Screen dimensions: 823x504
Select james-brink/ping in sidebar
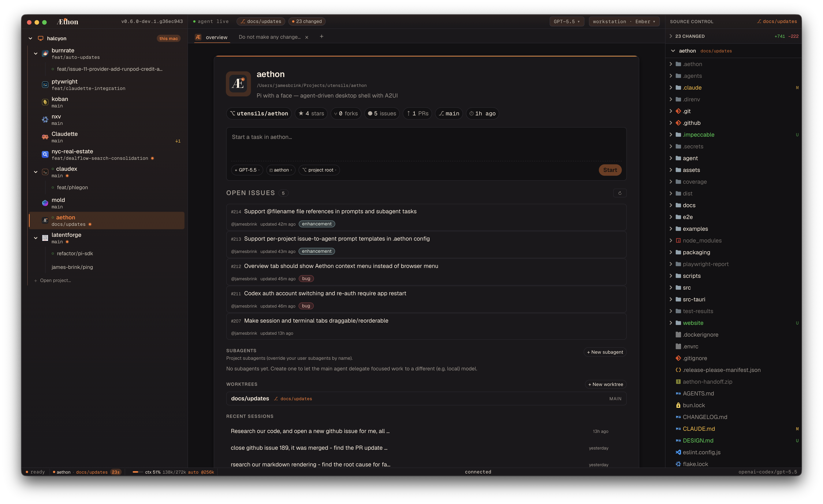[x=72, y=267]
